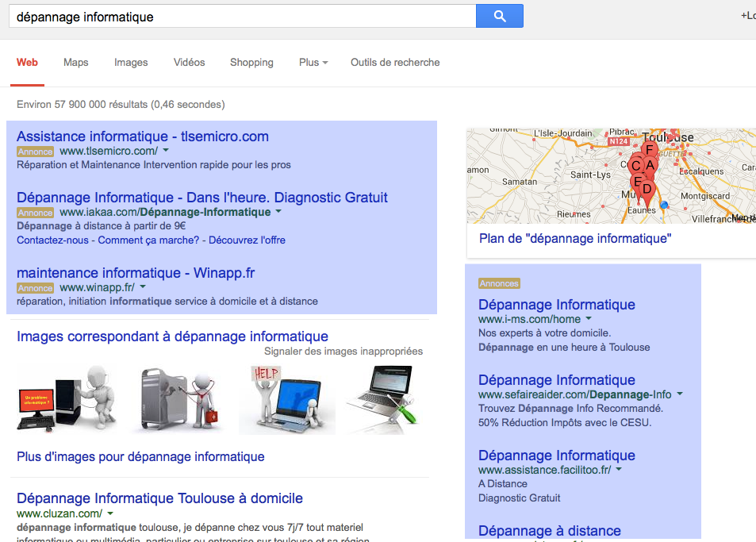Click the blue location dot on map
The height and width of the screenshot is (542, 756).
pyautogui.click(x=665, y=205)
